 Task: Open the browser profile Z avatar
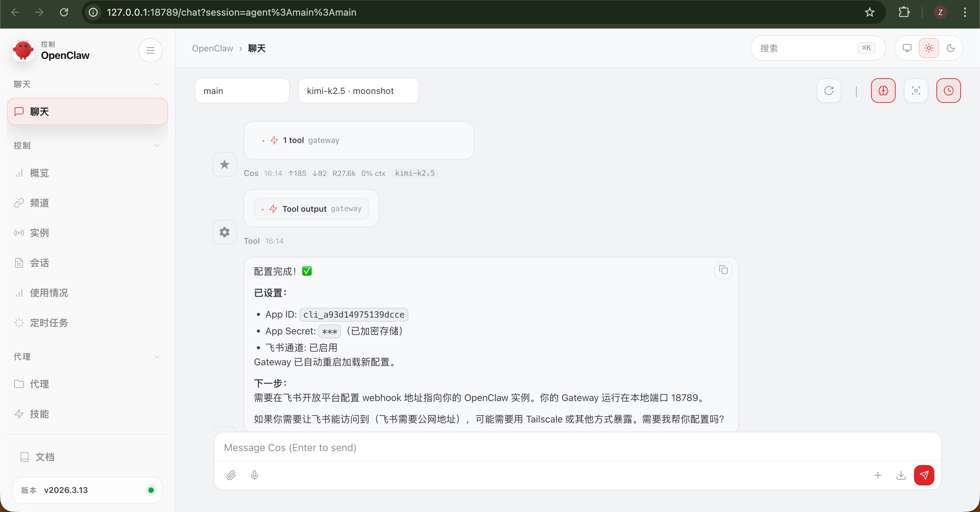click(940, 12)
